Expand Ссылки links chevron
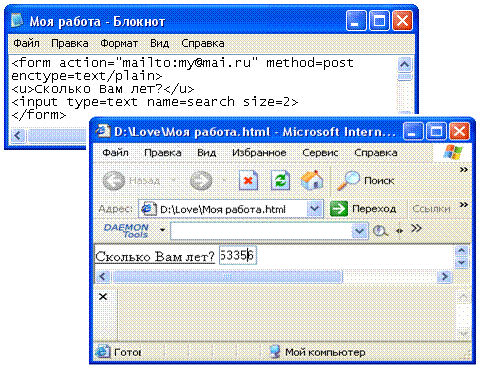The width and height of the screenshot is (480, 368). point(464,204)
